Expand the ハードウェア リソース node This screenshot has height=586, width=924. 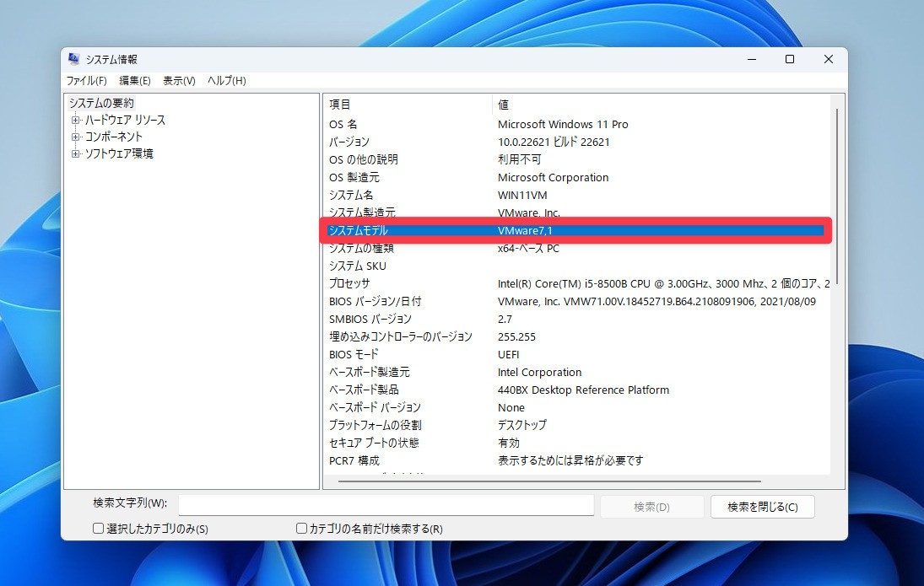pyautogui.click(x=75, y=120)
